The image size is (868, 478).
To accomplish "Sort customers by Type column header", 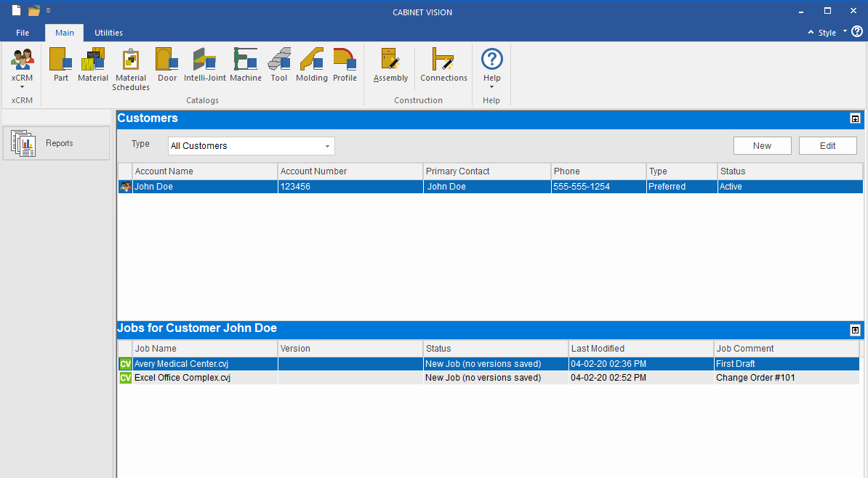I will point(681,171).
